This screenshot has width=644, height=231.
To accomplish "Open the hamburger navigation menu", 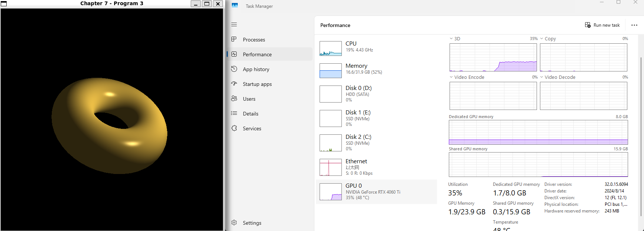I will (234, 24).
